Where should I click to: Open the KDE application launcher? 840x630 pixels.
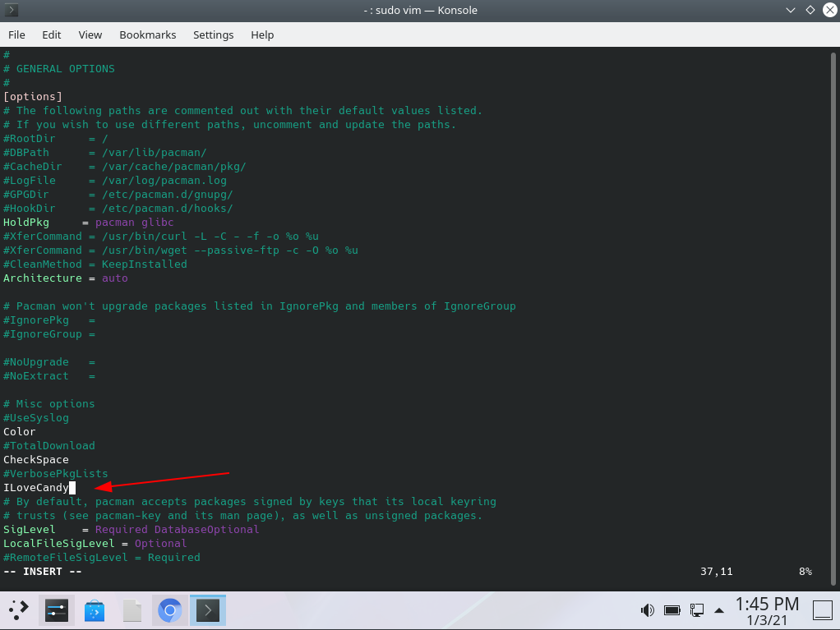pos(17,610)
